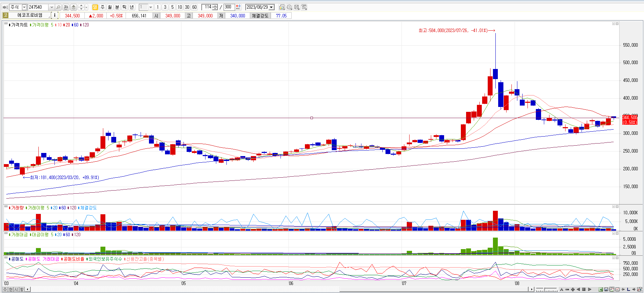Viewport: 644px width, 293px height.
Task: Click the A auto-scale icon in bottom toolbar
Action: 562,289
